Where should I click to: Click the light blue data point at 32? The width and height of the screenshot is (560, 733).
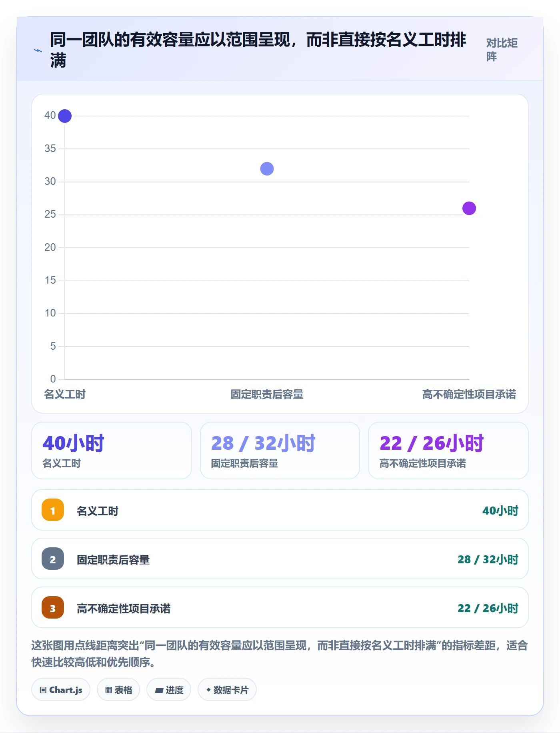click(x=267, y=169)
